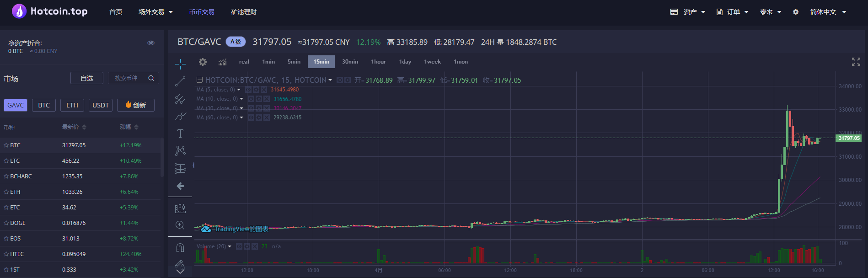Viewport: 868px width, 278px height.
Task: Select the XABCD pattern tool
Action: point(180,151)
